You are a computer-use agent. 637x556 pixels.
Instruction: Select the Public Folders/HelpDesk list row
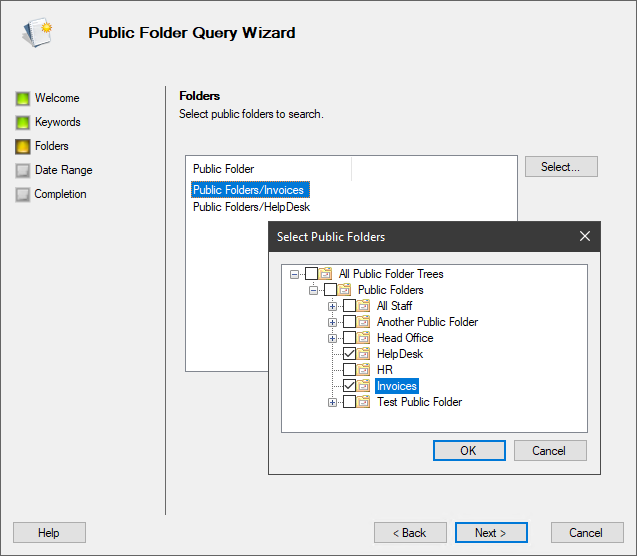coord(251,207)
